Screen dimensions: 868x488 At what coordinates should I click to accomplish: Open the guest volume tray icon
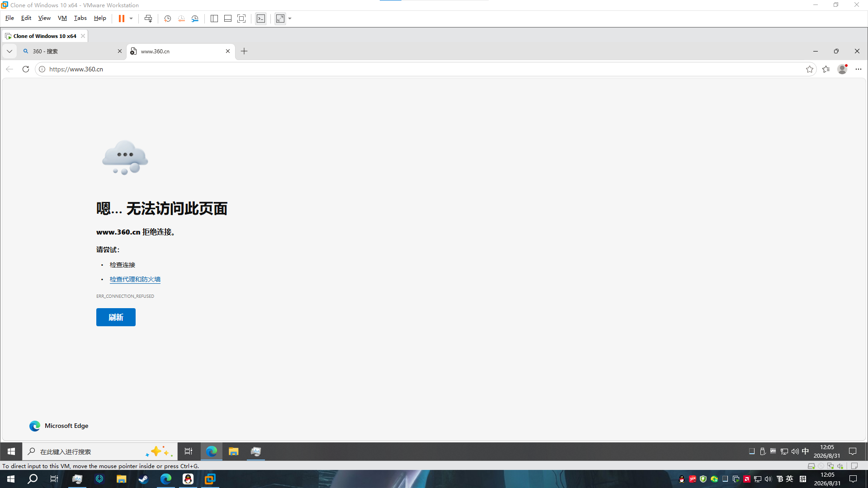pyautogui.click(x=795, y=451)
